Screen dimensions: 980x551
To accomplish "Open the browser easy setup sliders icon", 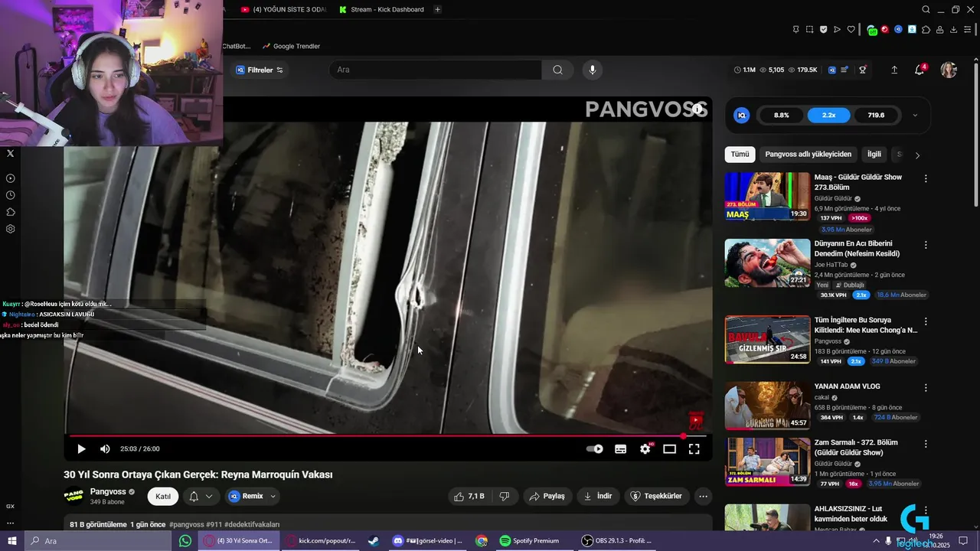I will click(x=968, y=30).
